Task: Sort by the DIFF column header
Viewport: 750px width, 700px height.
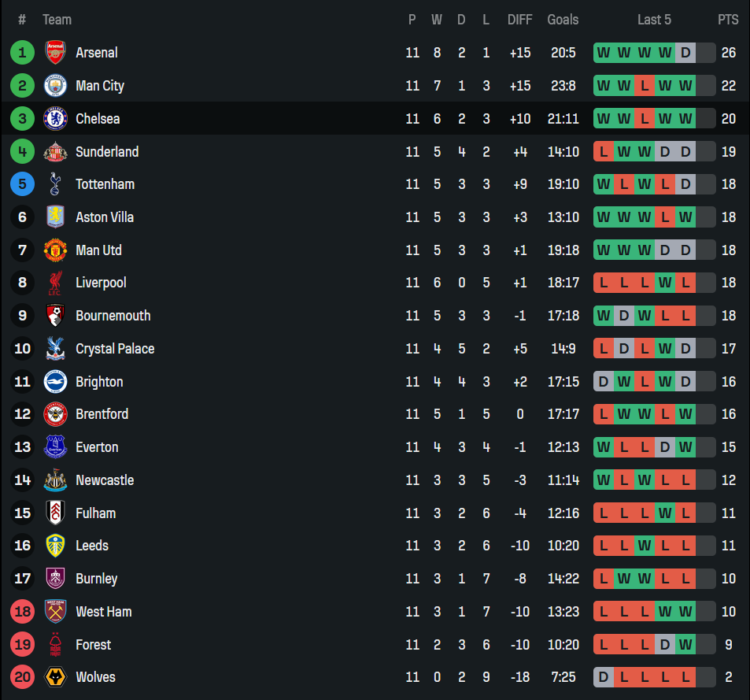Action: [520, 20]
